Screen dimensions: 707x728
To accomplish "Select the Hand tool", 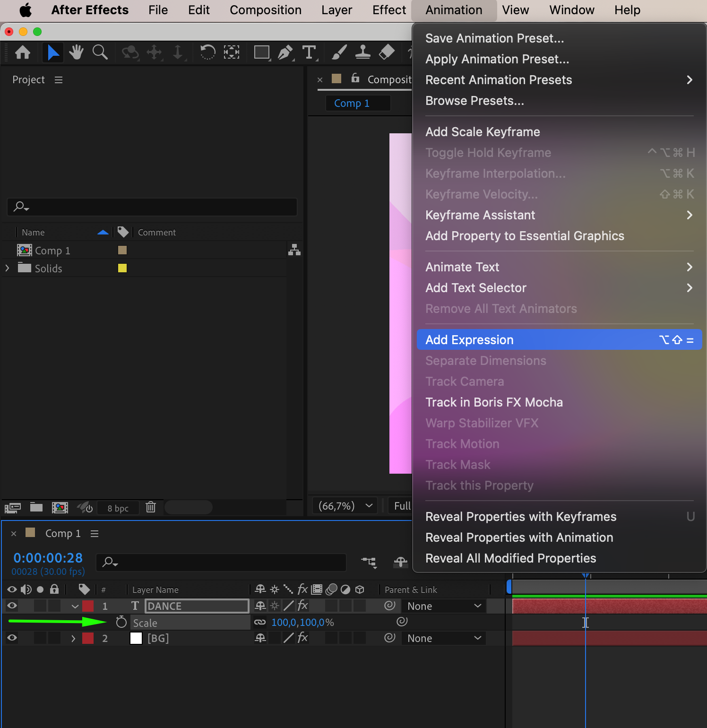I will (76, 52).
